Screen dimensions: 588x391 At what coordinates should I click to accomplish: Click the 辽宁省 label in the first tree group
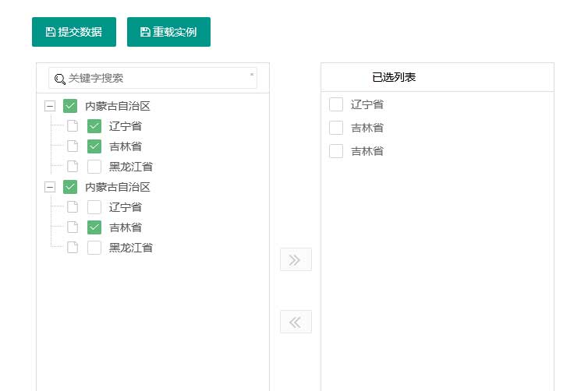coord(126,126)
